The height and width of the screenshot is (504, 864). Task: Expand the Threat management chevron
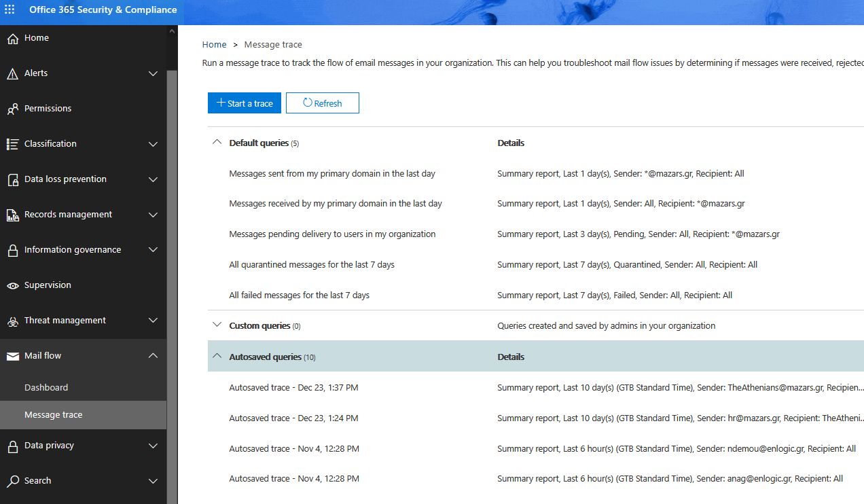tap(153, 321)
